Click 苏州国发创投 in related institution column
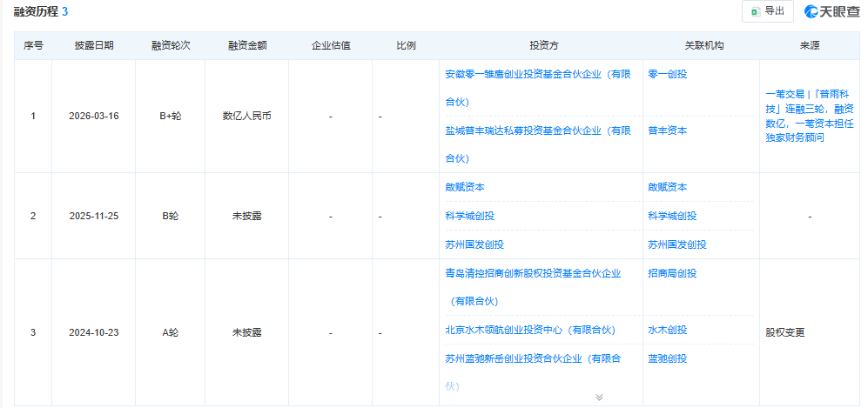Image resolution: width=868 pixels, height=408 pixels. (x=676, y=244)
